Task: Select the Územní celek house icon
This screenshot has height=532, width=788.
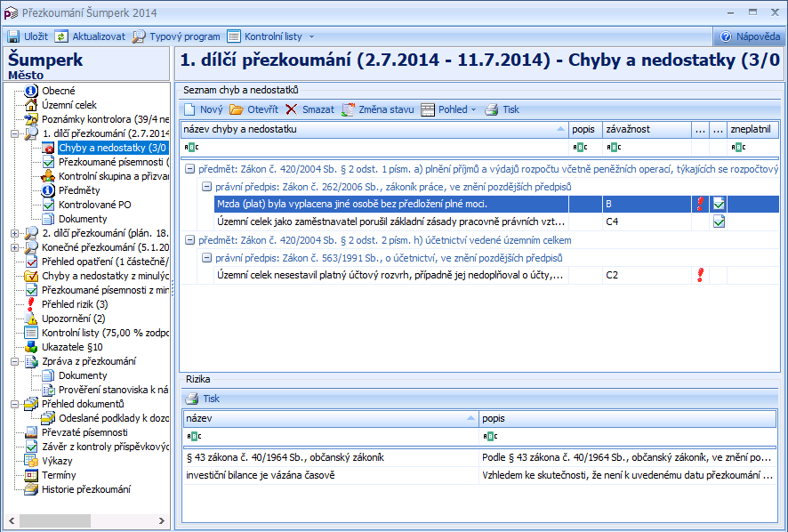Action: tap(31, 105)
